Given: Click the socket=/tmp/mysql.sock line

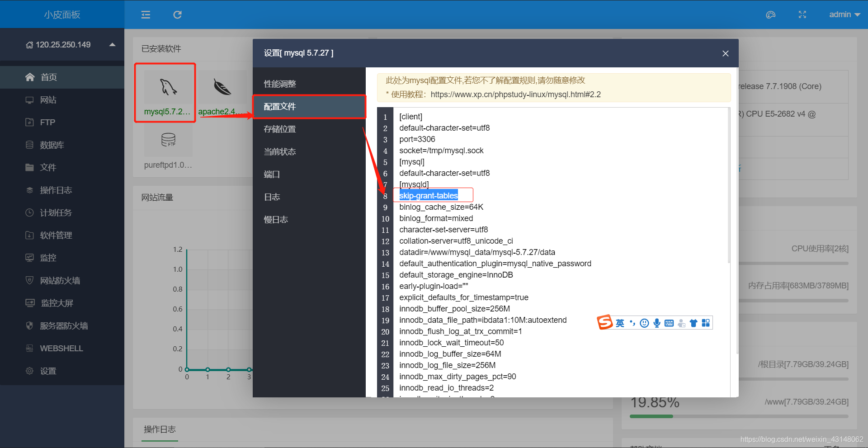Looking at the screenshot, I should click(x=441, y=151).
